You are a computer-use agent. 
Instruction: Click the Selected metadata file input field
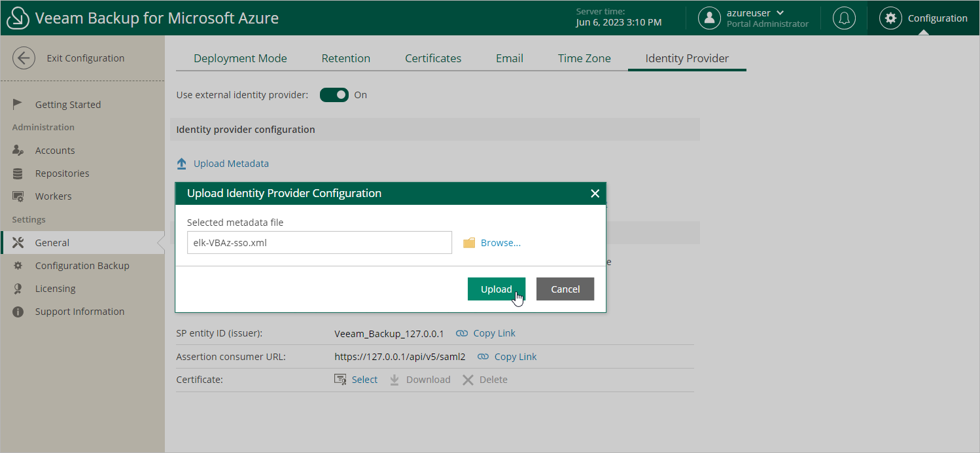click(319, 242)
